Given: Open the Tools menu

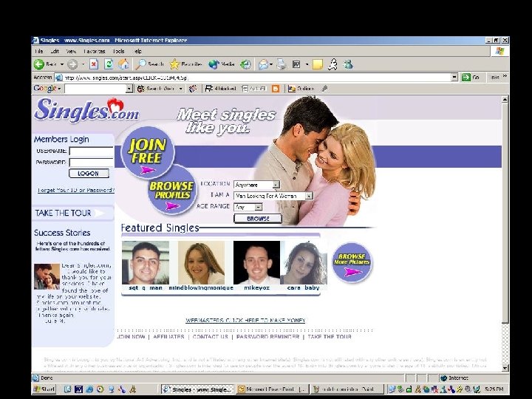Looking at the screenshot, I should (x=118, y=51).
